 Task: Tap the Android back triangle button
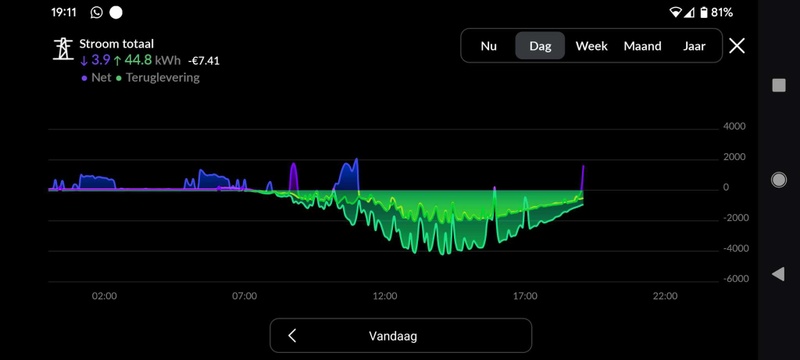pyautogui.click(x=778, y=274)
